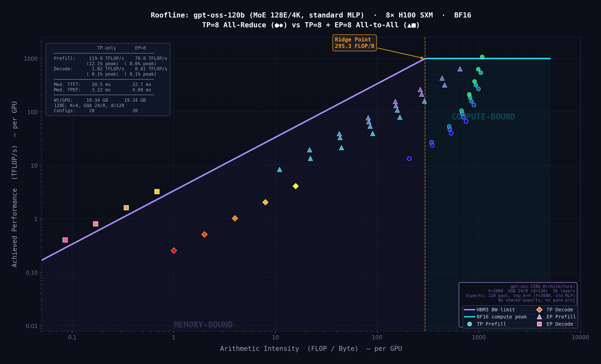Click the cyan BF16 compute peak legend line
Image resolution: width=601 pixels, height=364 pixels.
(470, 317)
